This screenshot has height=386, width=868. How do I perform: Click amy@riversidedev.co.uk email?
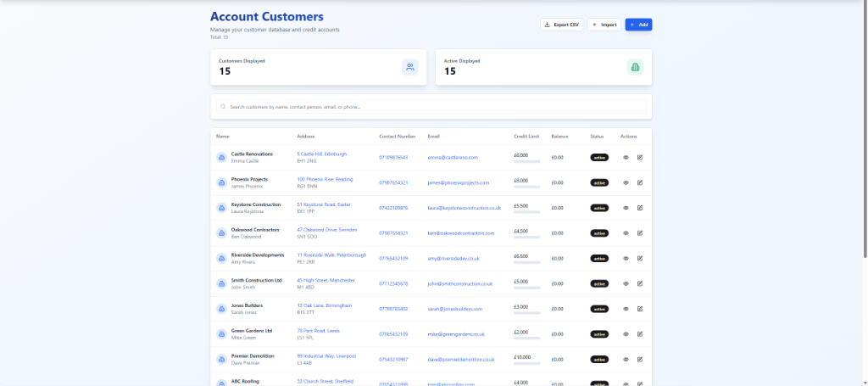click(453, 258)
